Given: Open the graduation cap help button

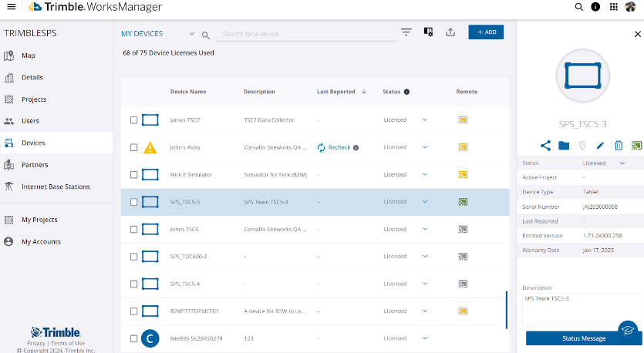Looking at the screenshot, I should [x=629, y=331].
